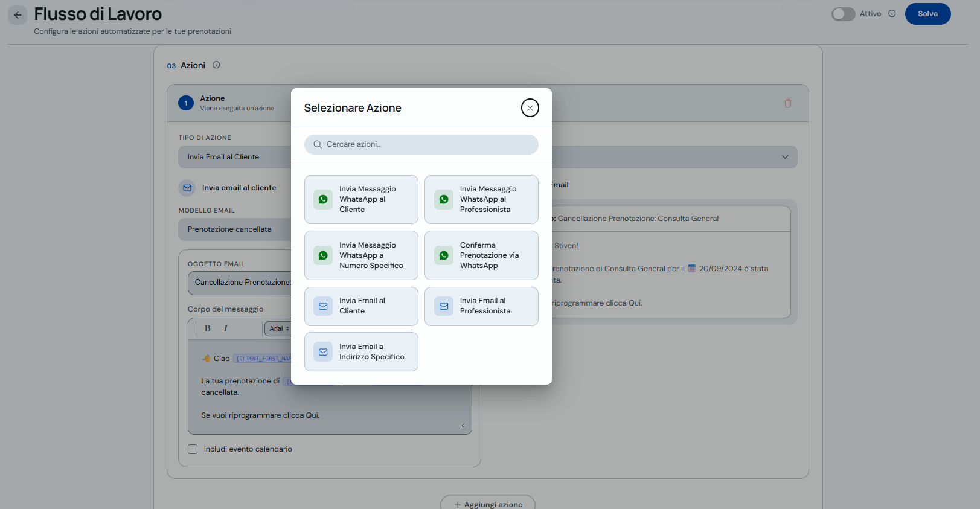Click info icon next to Attivo
The image size is (980, 509).
pyautogui.click(x=892, y=14)
